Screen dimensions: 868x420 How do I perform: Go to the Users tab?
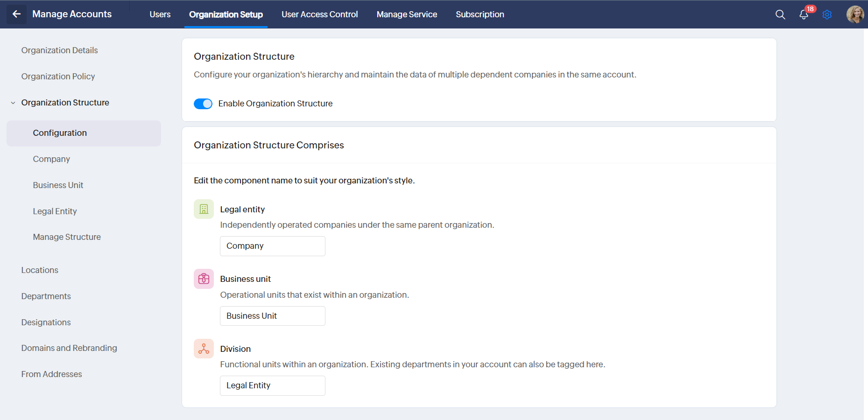(160, 14)
